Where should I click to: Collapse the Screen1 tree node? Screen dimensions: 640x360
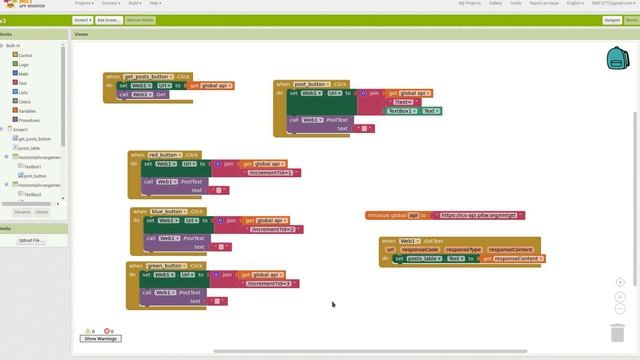(x=2, y=129)
